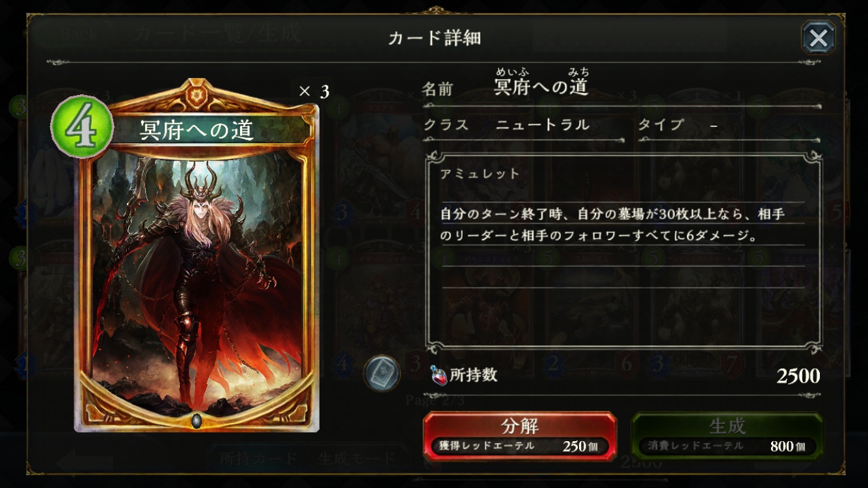Click the アミュレット card type label
The image size is (868, 488).
[x=480, y=174]
